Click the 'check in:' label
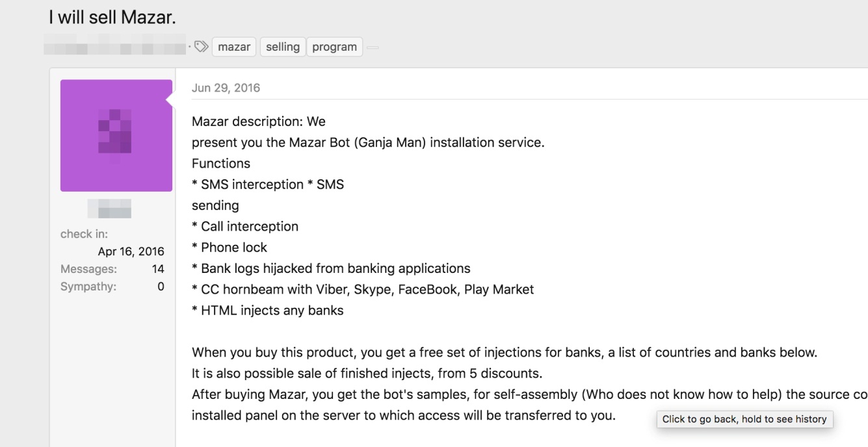Viewport: 868px width, 447px height. click(x=84, y=234)
